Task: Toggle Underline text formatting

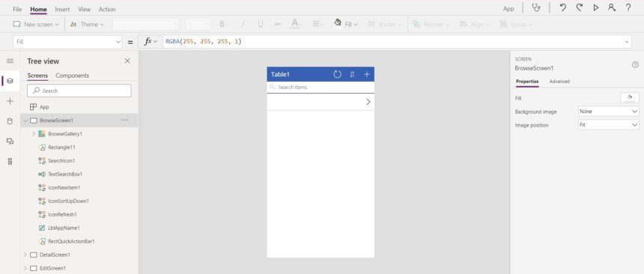Action: click(x=261, y=24)
